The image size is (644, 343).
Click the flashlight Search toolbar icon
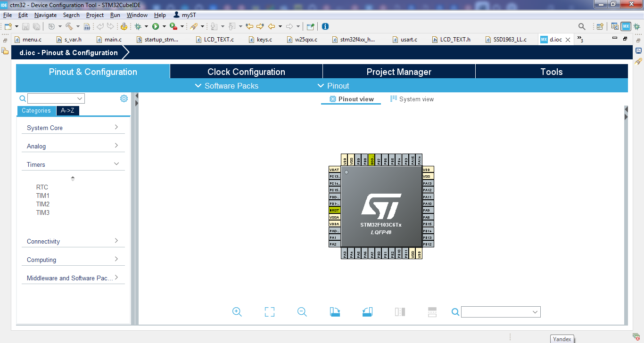pos(194,26)
